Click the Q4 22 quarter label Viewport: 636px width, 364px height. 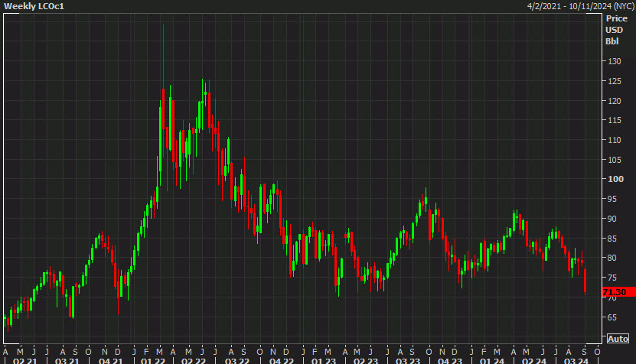pos(281,360)
